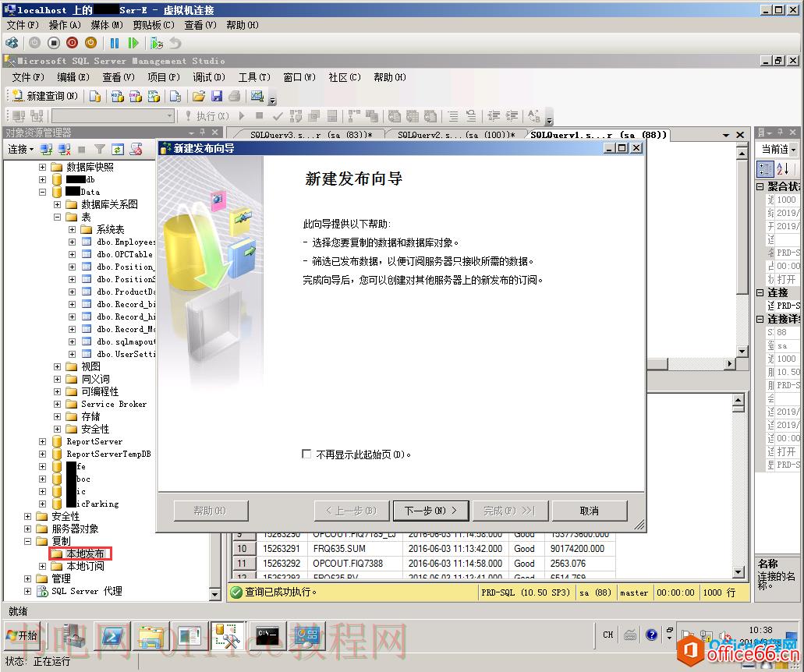Open the 剪贴板(C) menu of VM connection
The image size is (804, 672).
(x=154, y=25)
